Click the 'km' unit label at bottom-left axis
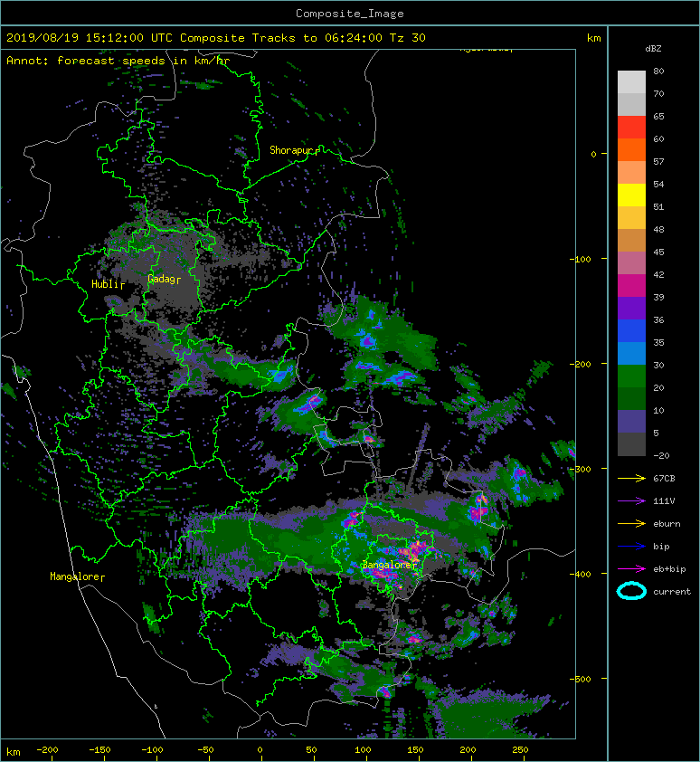 [x=14, y=752]
